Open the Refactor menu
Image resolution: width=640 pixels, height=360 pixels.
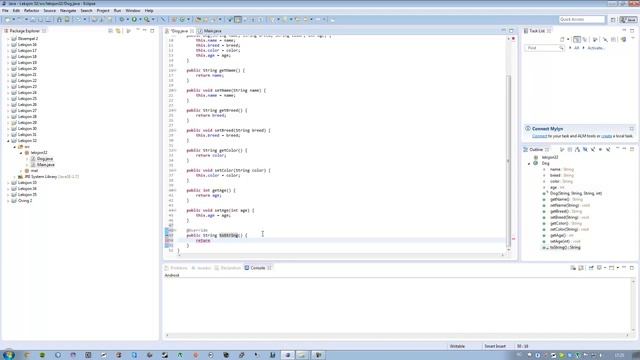31,11
